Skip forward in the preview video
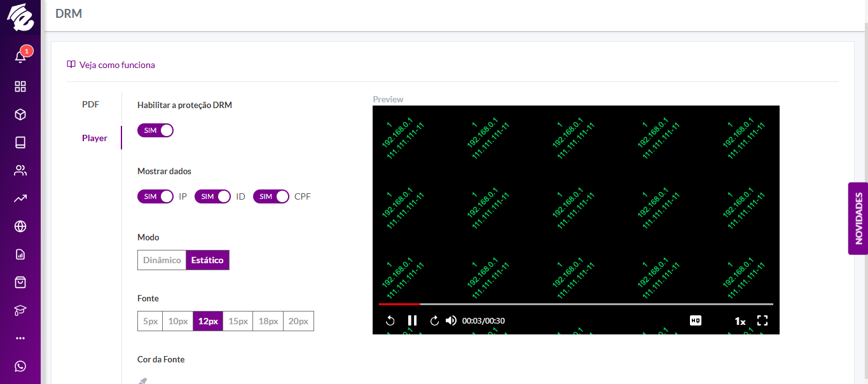This screenshot has width=868, height=384. [434, 320]
